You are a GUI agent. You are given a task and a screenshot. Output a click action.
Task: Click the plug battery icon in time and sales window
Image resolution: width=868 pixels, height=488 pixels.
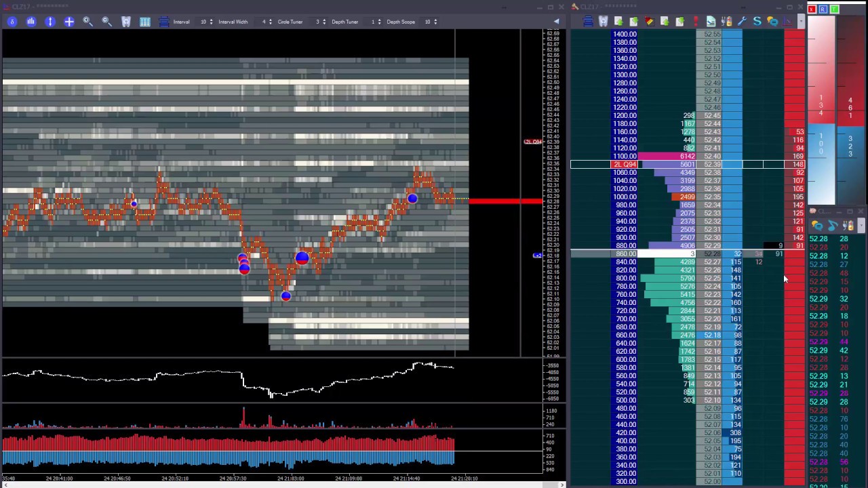coord(848,226)
